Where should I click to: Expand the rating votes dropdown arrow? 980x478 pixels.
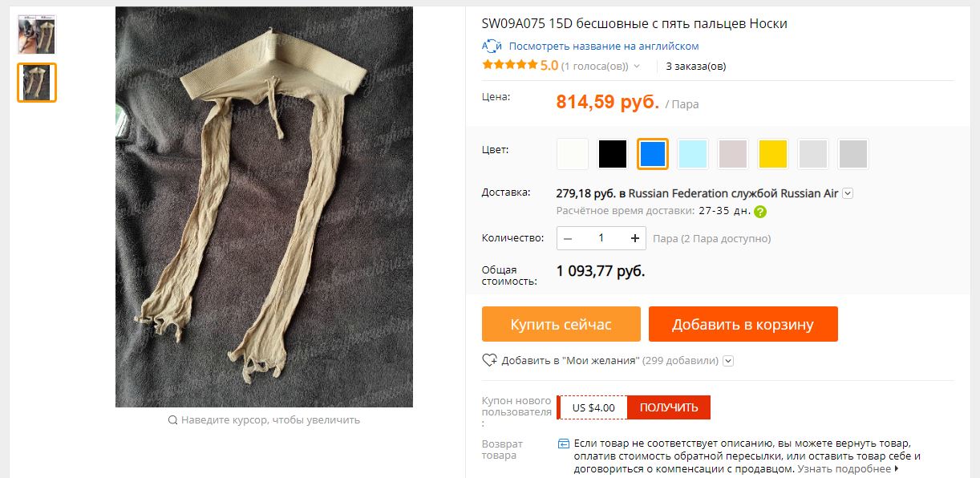pos(637,67)
